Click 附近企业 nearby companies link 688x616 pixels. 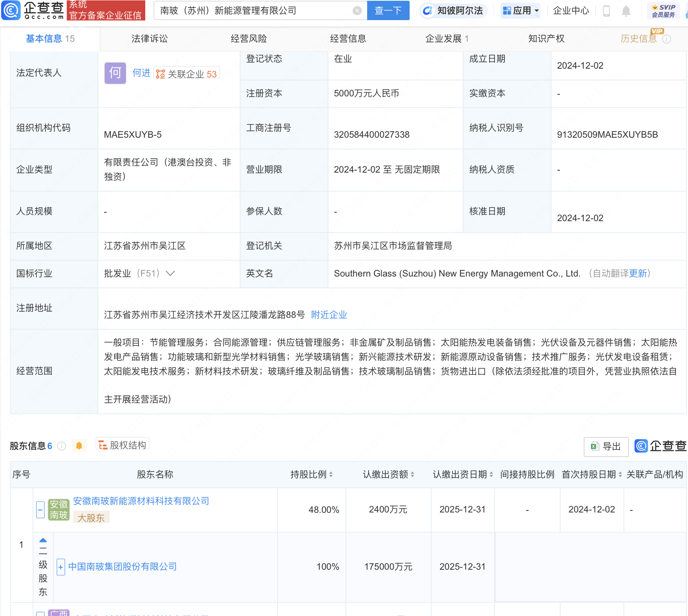pos(329,315)
